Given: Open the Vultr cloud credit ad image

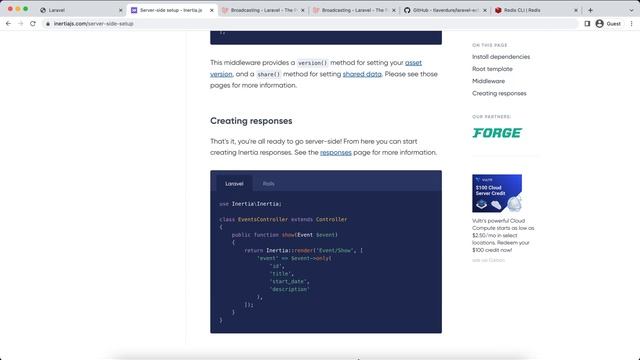Looking at the screenshot, I should coord(497,193).
